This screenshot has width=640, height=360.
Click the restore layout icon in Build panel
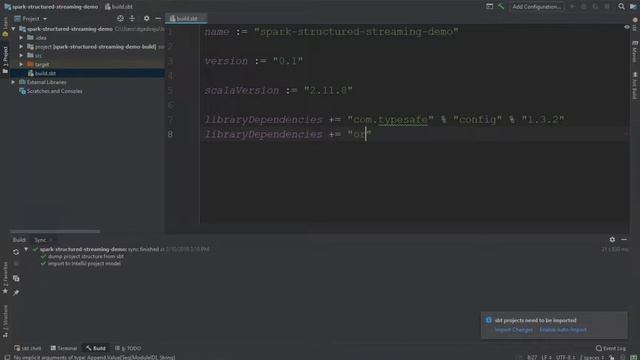(16, 279)
